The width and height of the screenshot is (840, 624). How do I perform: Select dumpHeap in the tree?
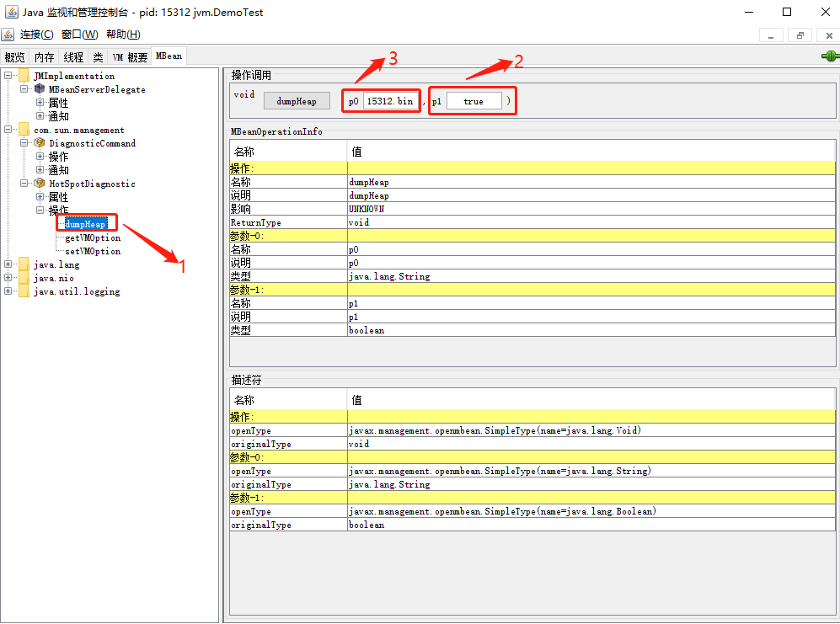pyautogui.click(x=85, y=224)
